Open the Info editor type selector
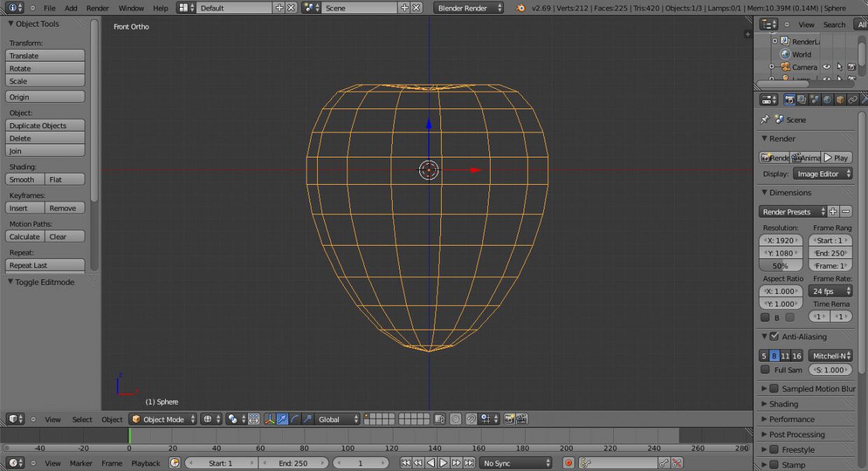This screenshot has height=471, width=868. tap(15, 8)
